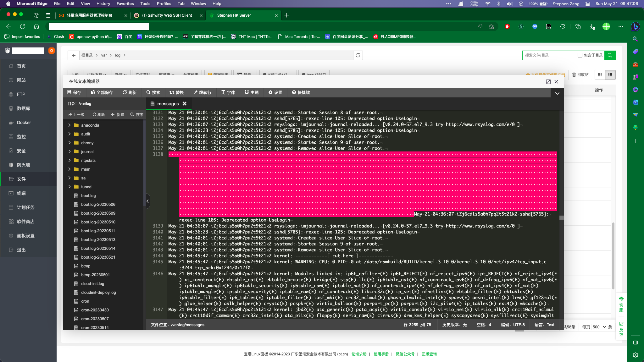Image resolution: width=644 pixels, height=362 pixels.
Task: Close the messages file tab
Action: coord(185,103)
